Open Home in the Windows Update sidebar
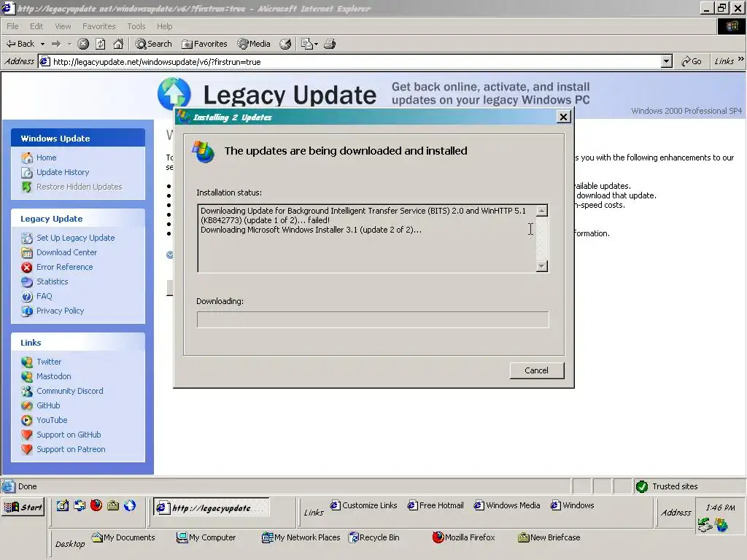747x560 pixels. [x=46, y=157]
